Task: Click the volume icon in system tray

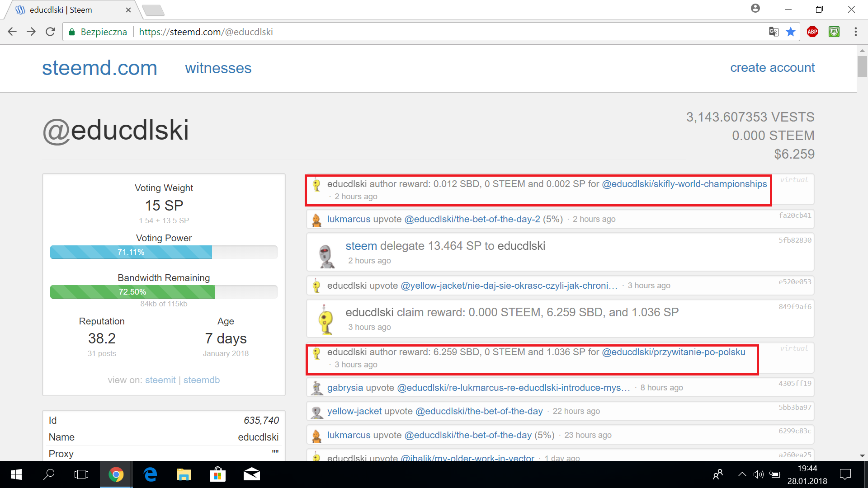Action: pyautogui.click(x=758, y=474)
